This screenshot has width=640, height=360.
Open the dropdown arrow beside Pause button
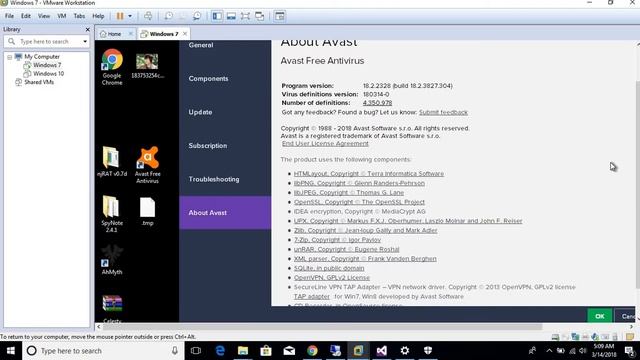130,16
